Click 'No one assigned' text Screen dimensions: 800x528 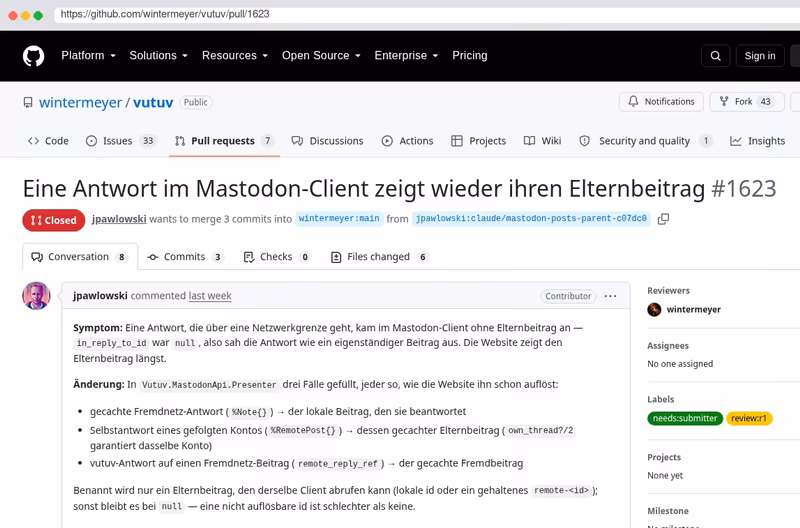(x=680, y=364)
